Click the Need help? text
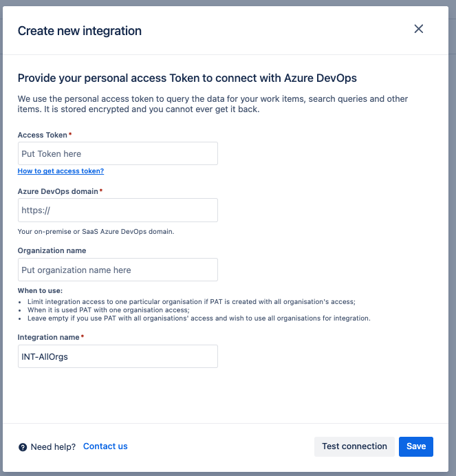Viewport: 456px width, 476px height. click(x=53, y=447)
